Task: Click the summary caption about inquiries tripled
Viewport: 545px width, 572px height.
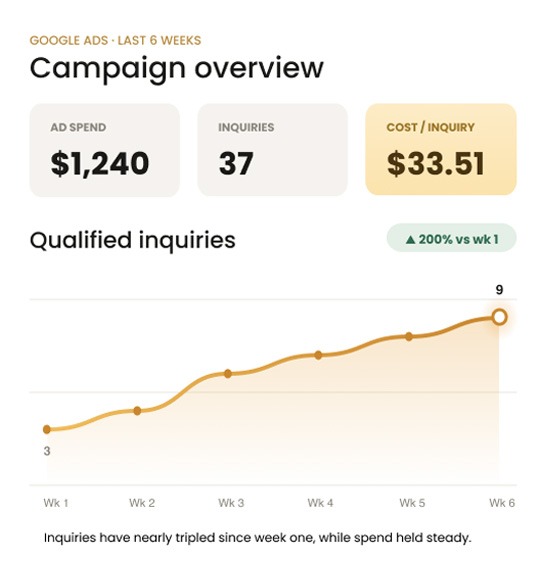Action: click(258, 538)
